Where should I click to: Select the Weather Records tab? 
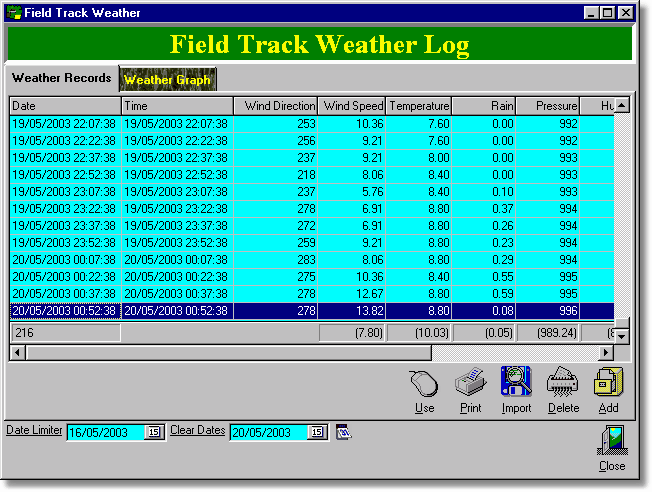(62, 78)
